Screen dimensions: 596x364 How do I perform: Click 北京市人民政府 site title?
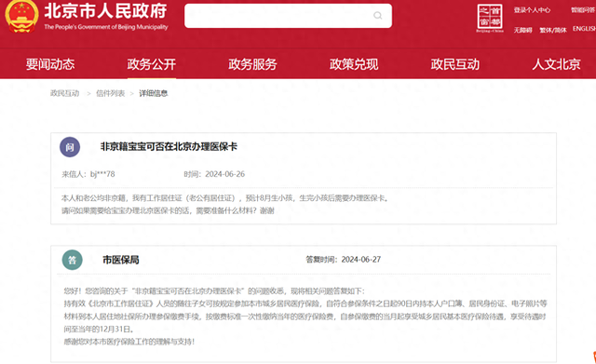(105, 11)
